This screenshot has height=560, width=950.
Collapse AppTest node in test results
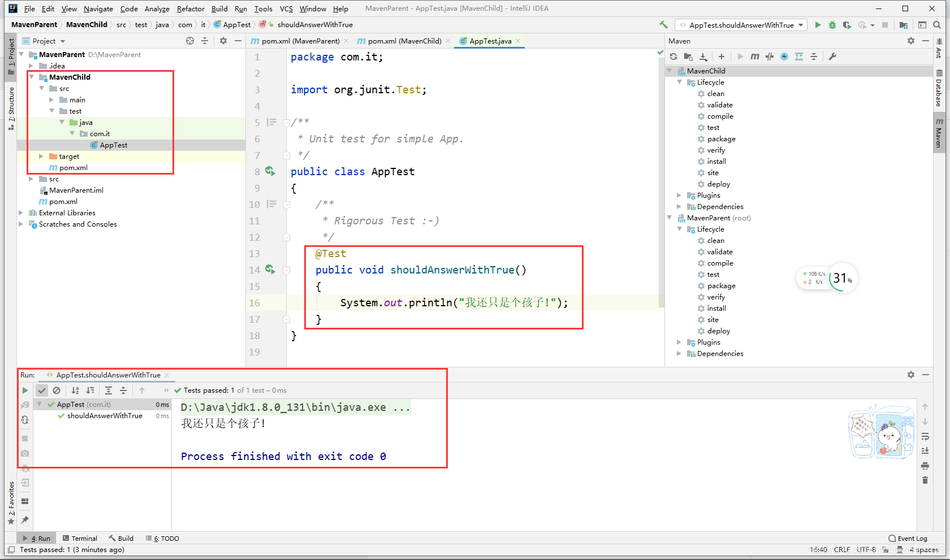pos(40,404)
